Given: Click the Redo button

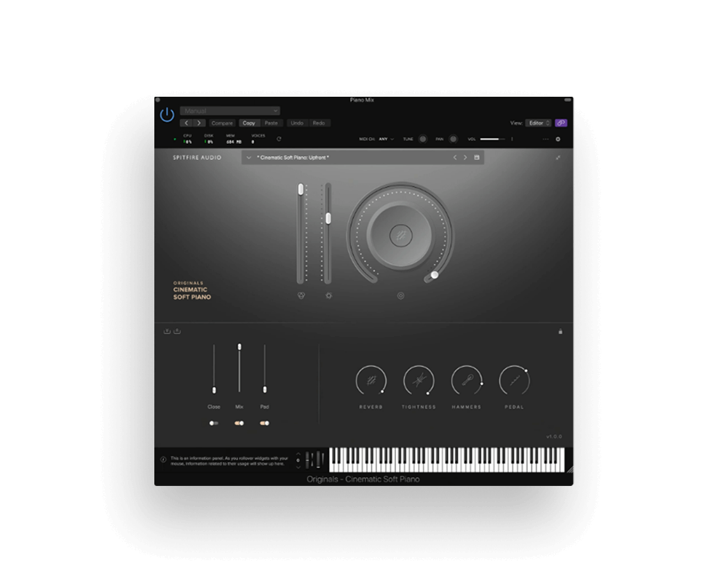Looking at the screenshot, I should coord(319,123).
